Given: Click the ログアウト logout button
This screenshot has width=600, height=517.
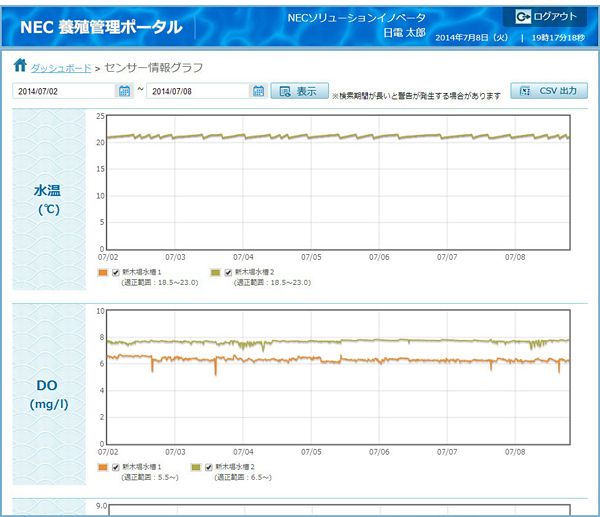Looking at the screenshot, I should (546, 17).
